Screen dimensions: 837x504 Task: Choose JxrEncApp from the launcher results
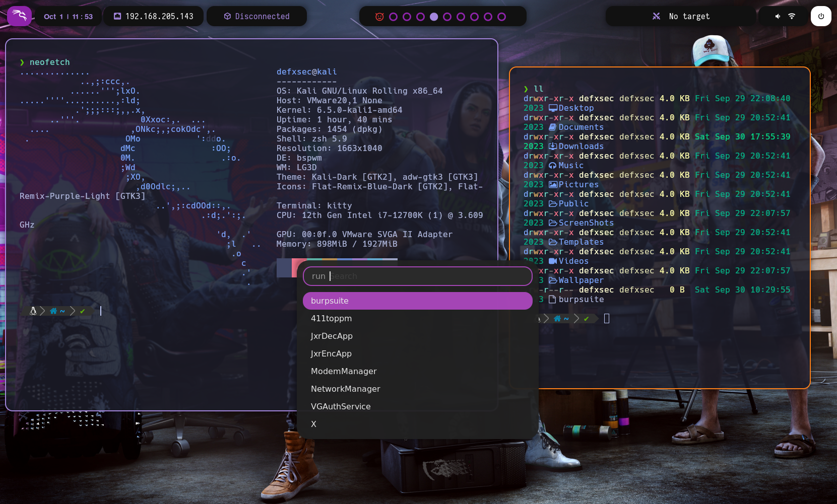[x=417, y=353]
